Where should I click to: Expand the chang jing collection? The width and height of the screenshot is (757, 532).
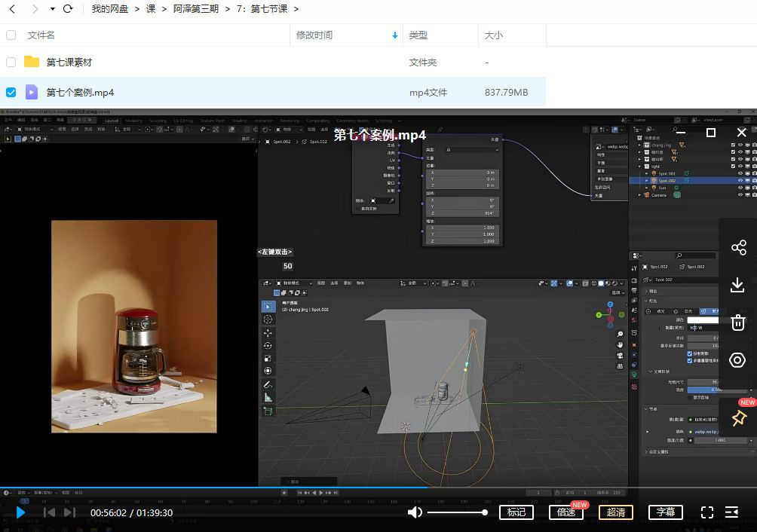pyautogui.click(x=639, y=145)
